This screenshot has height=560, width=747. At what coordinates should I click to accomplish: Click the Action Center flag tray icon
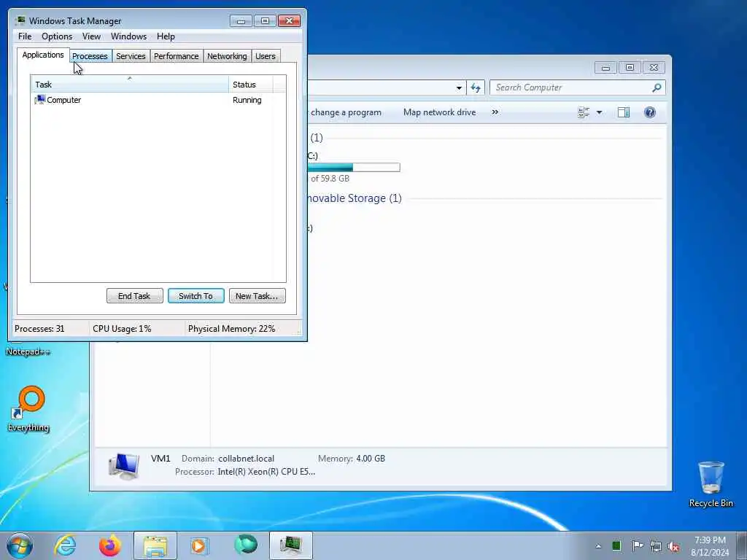click(637, 545)
